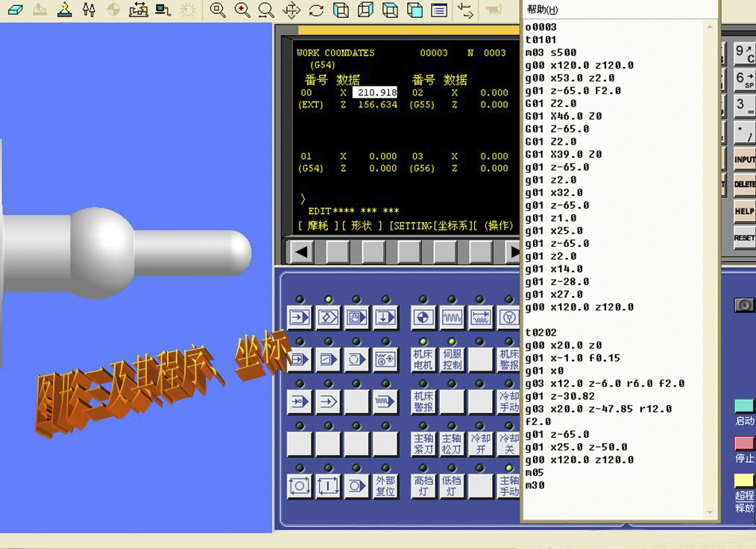Screen dimensions: 756x549
Task: Toggle the 机床电机 machine motor button
Action: (x=423, y=360)
